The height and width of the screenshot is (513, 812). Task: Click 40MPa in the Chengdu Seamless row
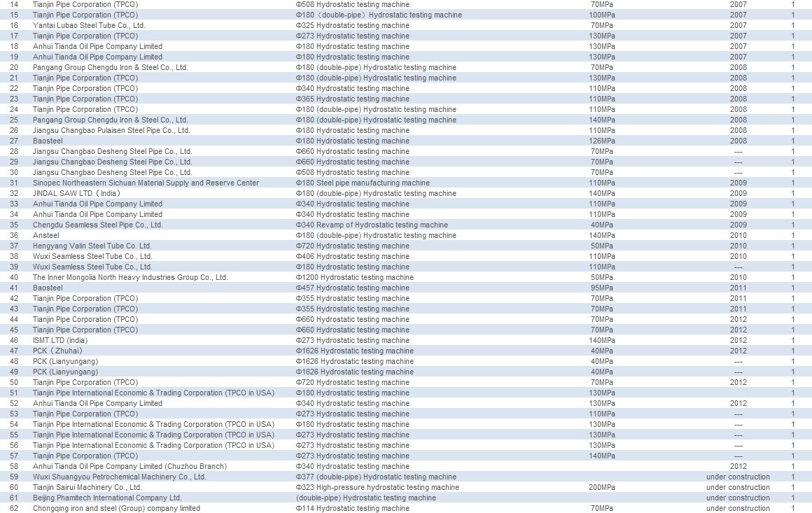[602, 225]
